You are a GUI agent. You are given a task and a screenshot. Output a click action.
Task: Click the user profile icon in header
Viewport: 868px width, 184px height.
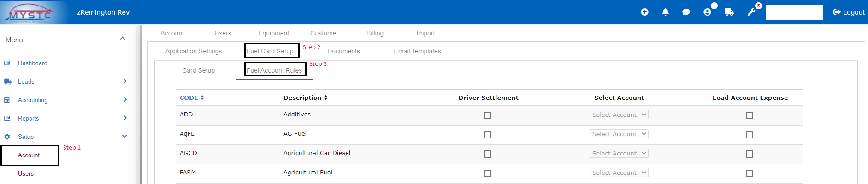(x=707, y=12)
